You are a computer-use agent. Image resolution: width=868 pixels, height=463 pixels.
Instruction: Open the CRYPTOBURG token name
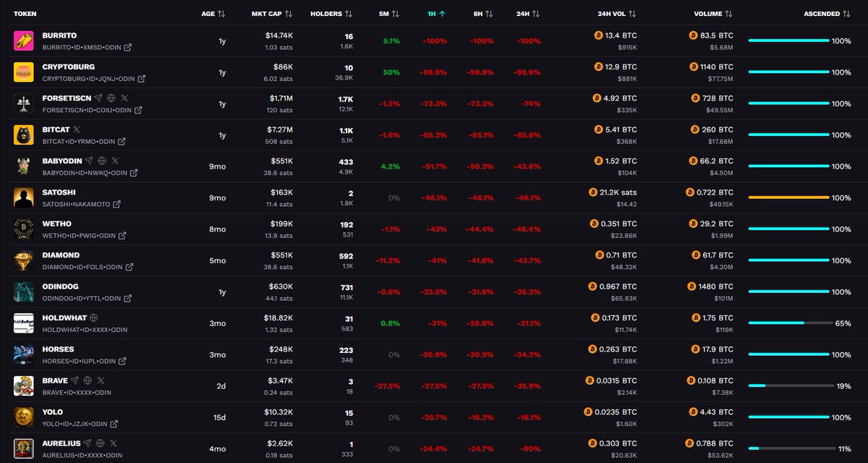point(69,67)
